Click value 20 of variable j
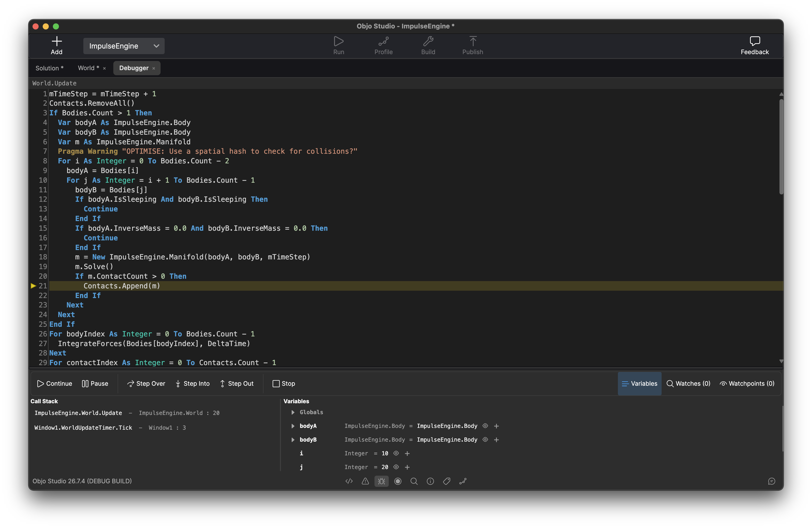 point(384,467)
